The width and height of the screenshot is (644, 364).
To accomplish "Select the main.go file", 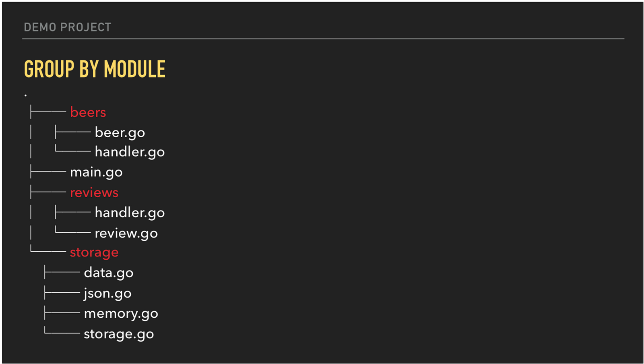I will [96, 172].
